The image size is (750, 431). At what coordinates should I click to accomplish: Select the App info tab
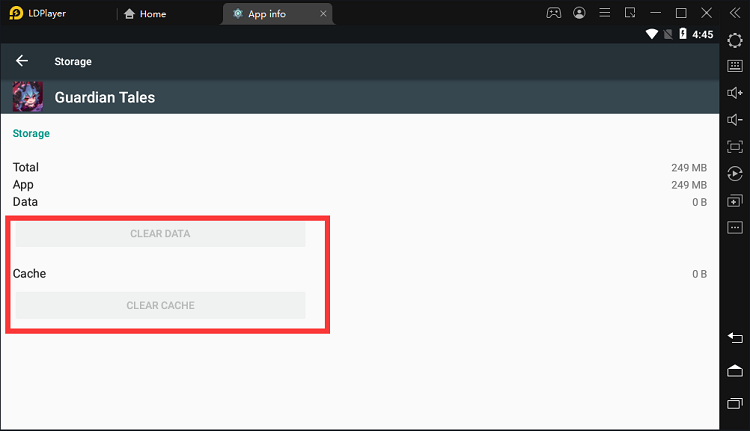tap(270, 14)
